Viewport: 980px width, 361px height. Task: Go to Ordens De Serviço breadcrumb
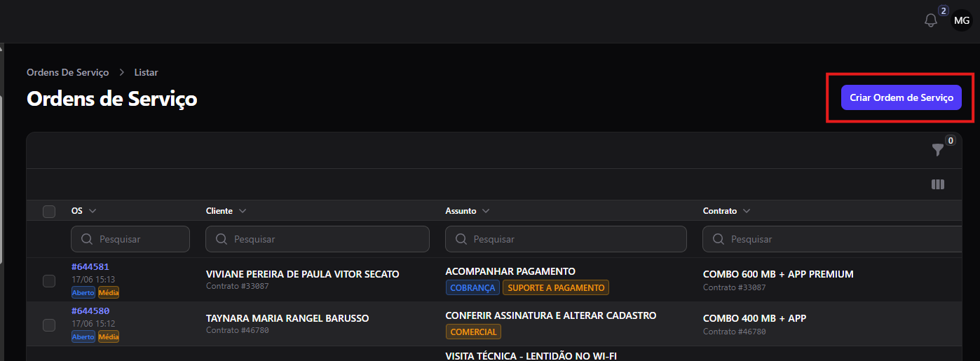click(x=68, y=72)
